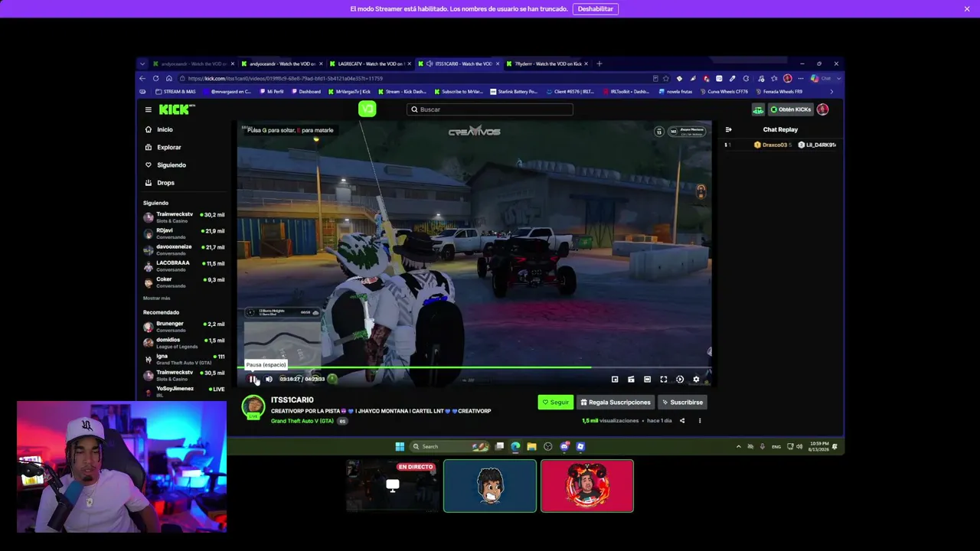Image resolution: width=980 pixels, height=551 pixels.
Task: Open domidios recommended channel
Action: tap(184, 343)
